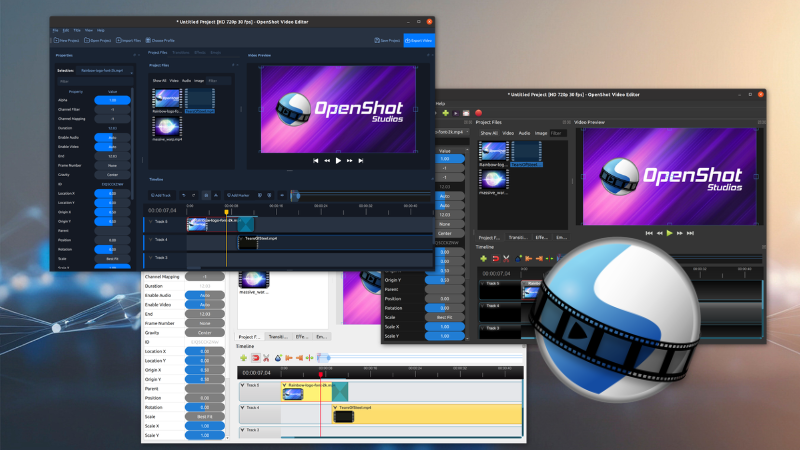800x450 pixels.
Task: Toggle Show All filter in gray window
Action: pyautogui.click(x=489, y=133)
